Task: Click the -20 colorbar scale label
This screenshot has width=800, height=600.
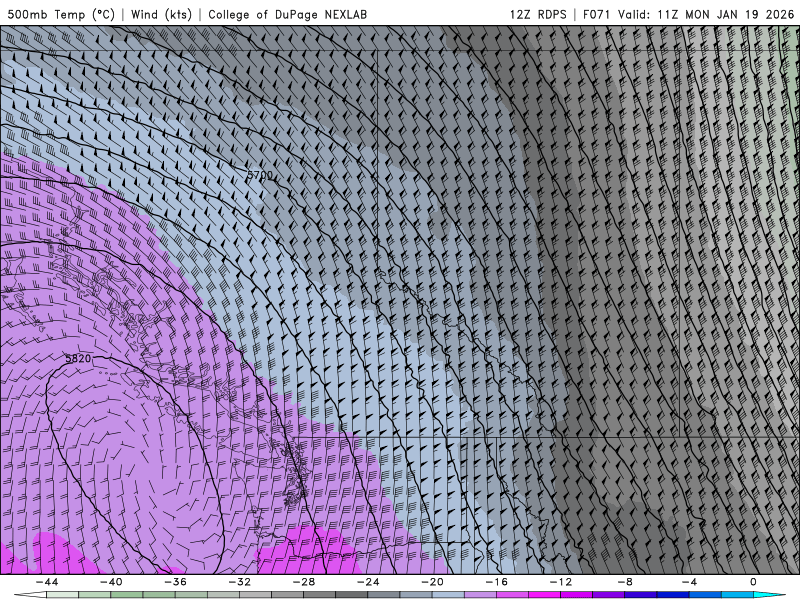Action: tap(433, 582)
